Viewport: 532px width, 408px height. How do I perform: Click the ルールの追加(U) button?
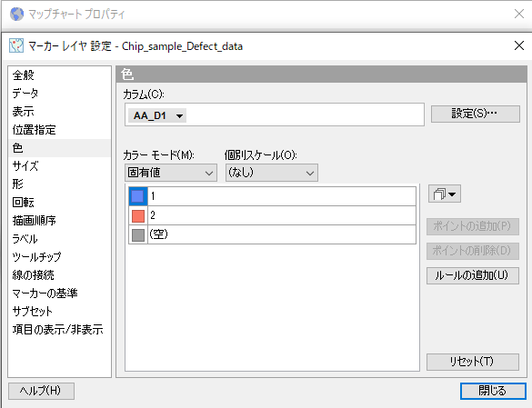473,275
